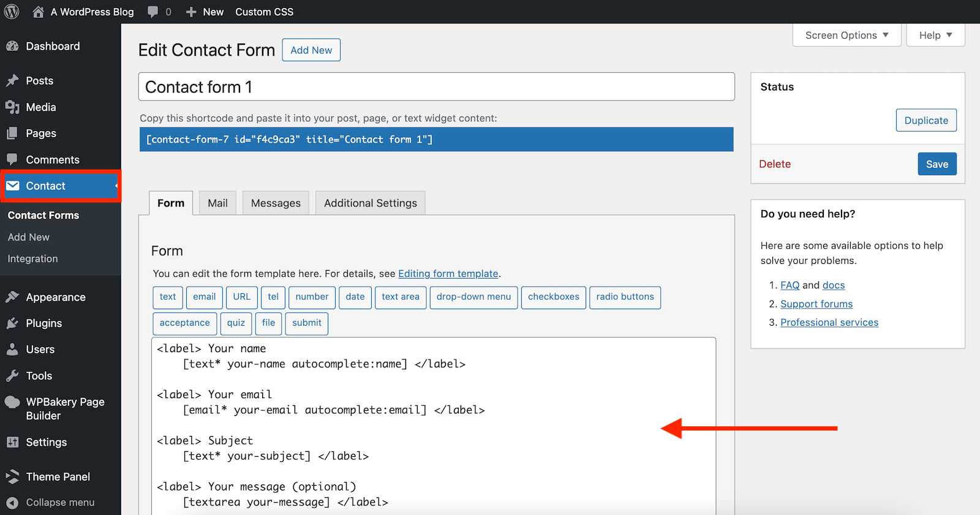The height and width of the screenshot is (515, 980).
Task: Click the Theme Panel icon
Action: pyautogui.click(x=12, y=476)
